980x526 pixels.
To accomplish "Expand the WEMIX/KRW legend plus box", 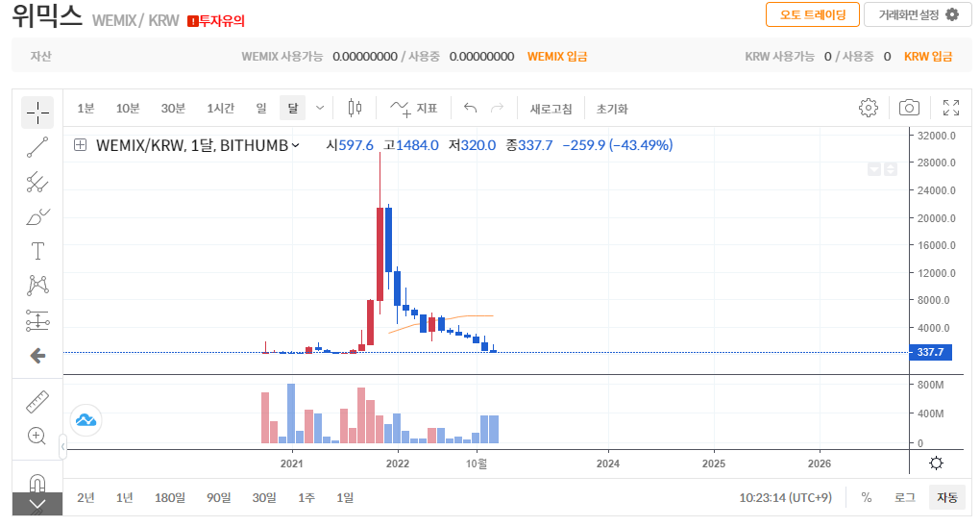I will click(80, 145).
